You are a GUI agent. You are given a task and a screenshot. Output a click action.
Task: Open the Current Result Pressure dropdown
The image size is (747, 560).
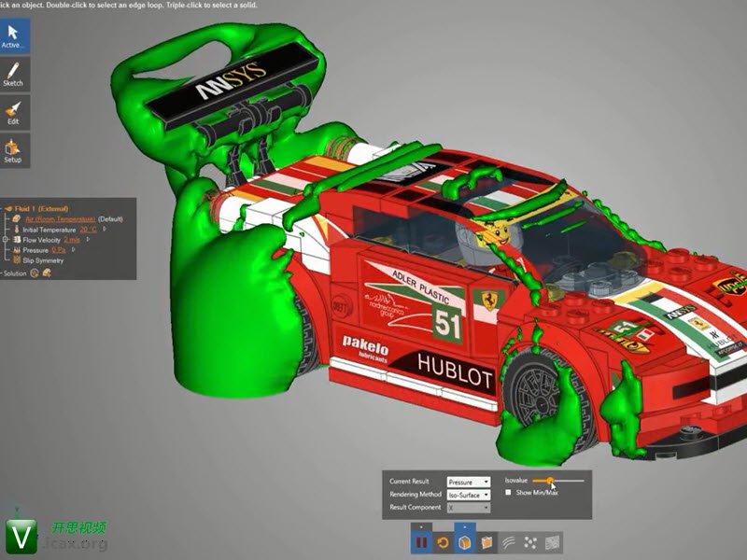[x=469, y=482]
